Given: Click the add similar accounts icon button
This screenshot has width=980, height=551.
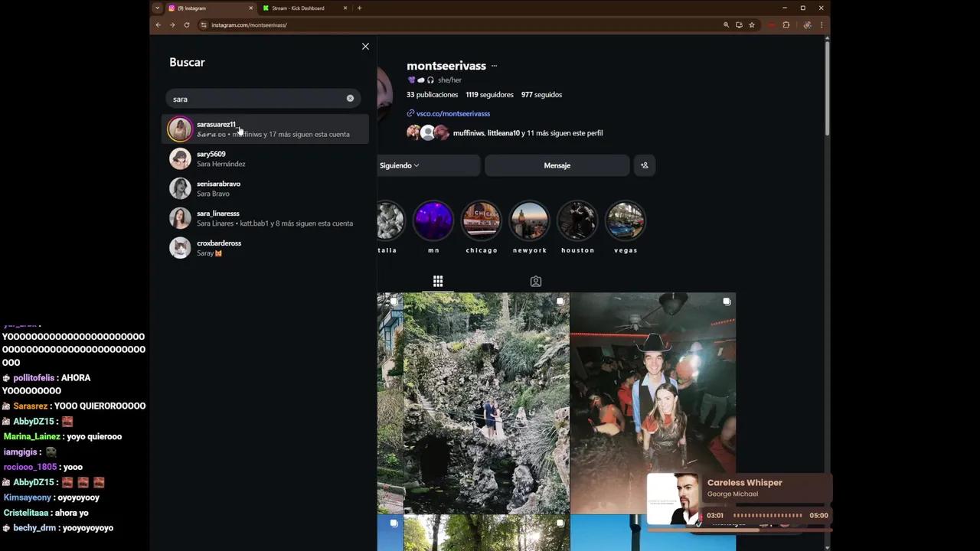Looking at the screenshot, I should [x=644, y=165].
